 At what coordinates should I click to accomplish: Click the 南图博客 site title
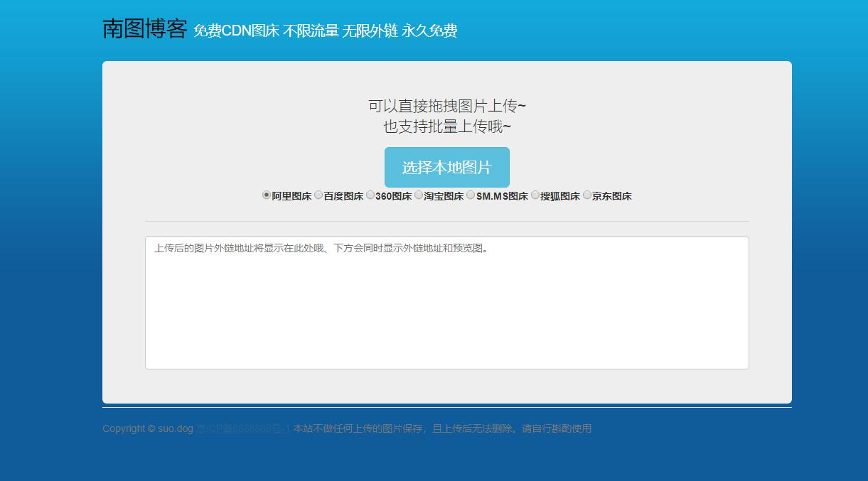144,29
